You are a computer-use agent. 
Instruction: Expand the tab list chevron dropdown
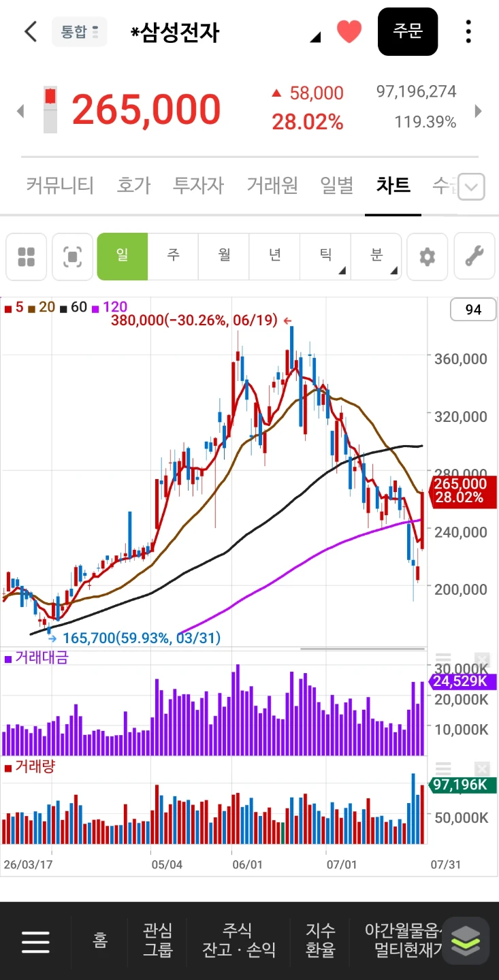[x=471, y=186]
